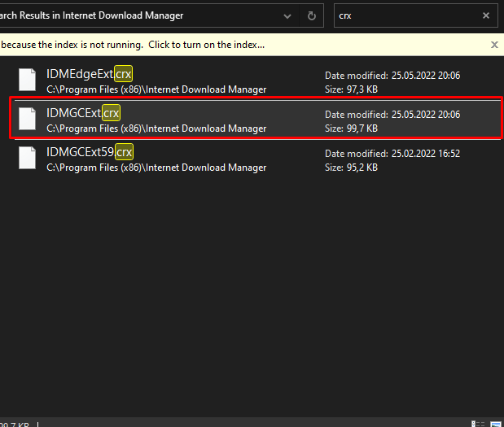Click the 95,2 KB size value

coord(362,168)
